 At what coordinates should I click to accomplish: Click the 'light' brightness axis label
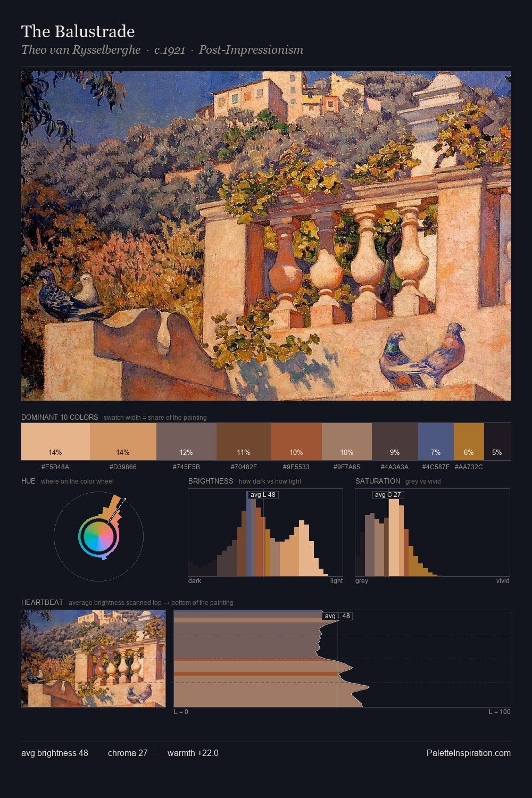[x=336, y=581]
